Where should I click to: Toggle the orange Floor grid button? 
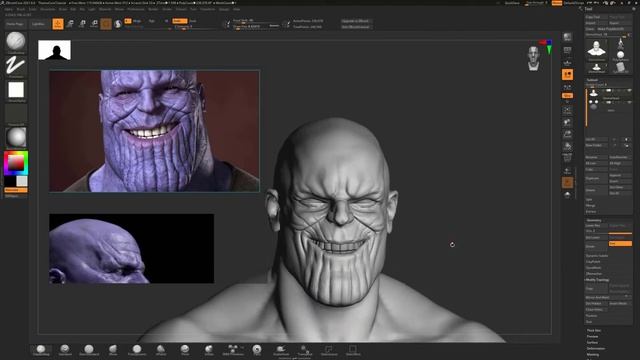point(567,75)
